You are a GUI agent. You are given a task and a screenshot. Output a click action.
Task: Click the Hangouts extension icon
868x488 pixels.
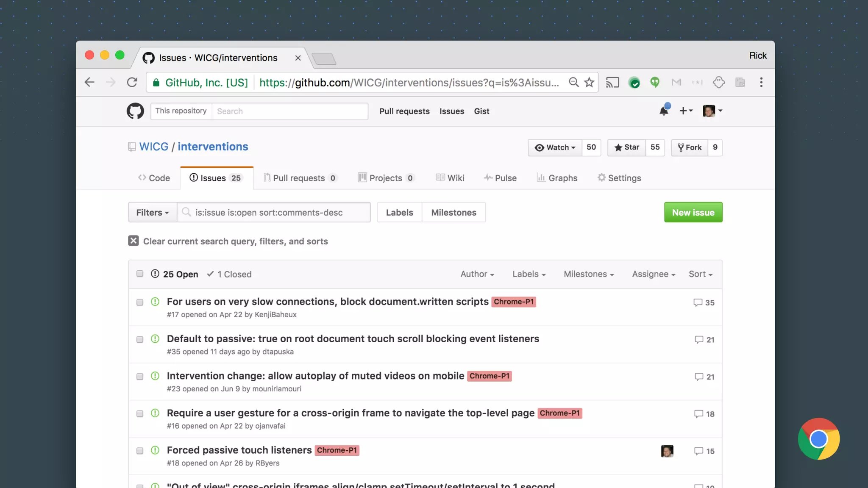[x=655, y=82]
